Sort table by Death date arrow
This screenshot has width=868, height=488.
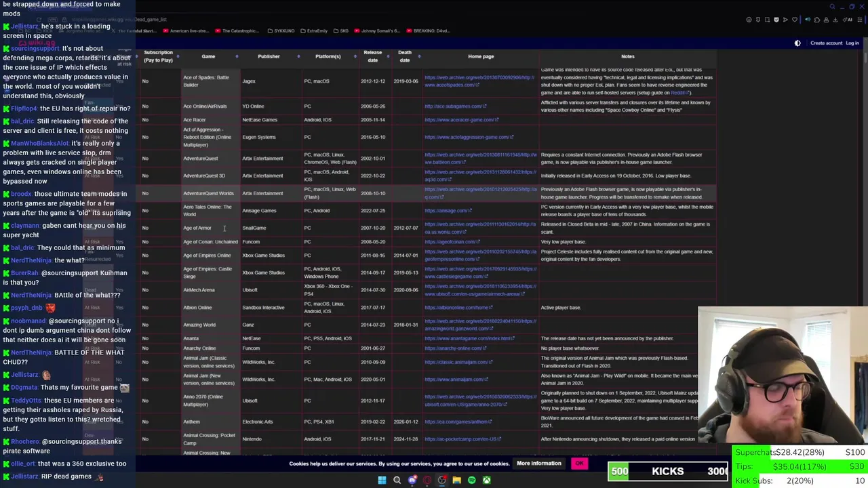tap(420, 56)
